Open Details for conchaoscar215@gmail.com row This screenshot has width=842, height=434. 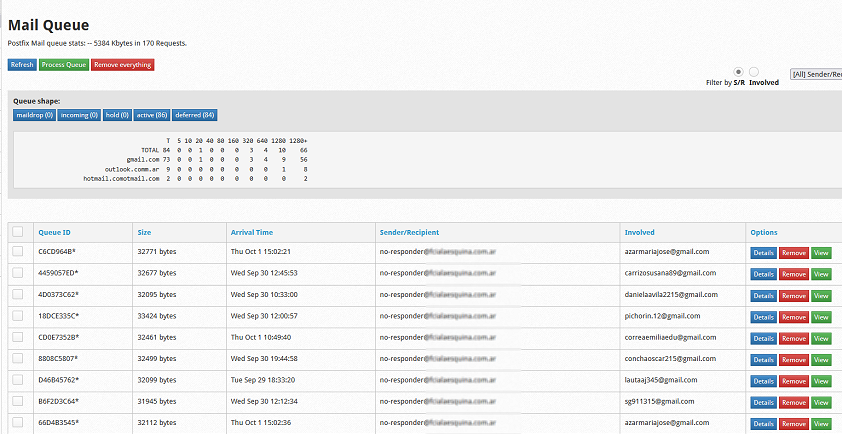coord(764,360)
